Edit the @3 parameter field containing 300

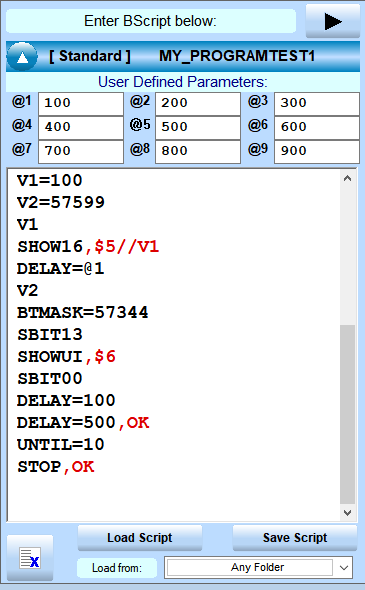[317, 103]
